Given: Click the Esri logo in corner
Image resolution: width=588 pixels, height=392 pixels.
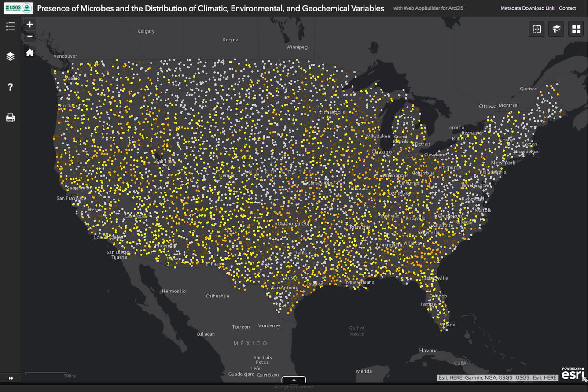Looking at the screenshot, I should (x=572, y=374).
